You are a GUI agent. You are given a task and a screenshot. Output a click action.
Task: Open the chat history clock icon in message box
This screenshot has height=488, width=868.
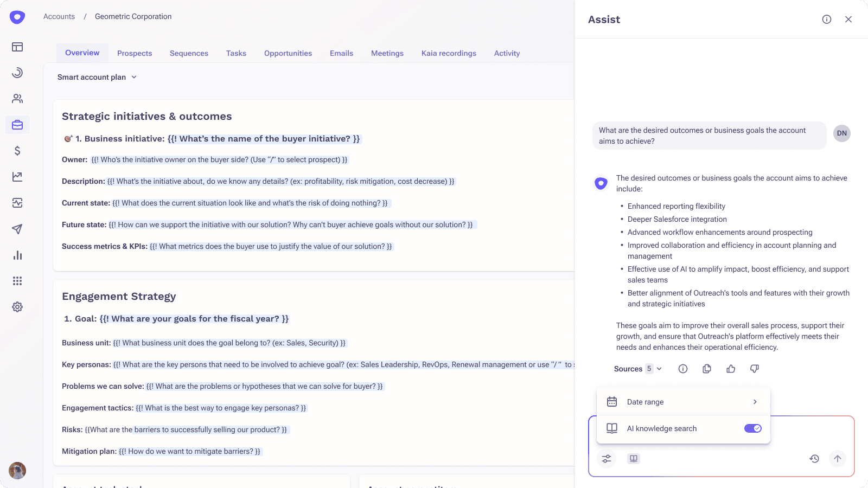click(814, 459)
